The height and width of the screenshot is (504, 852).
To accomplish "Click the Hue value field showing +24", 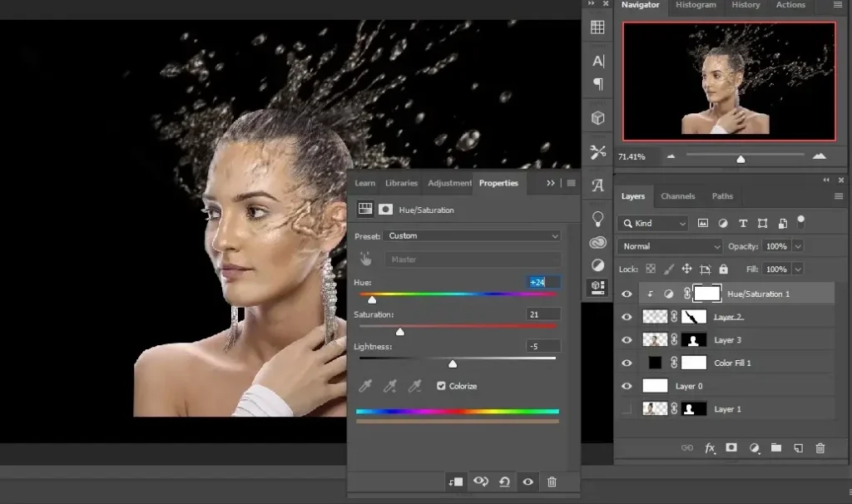I will point(541,282).
